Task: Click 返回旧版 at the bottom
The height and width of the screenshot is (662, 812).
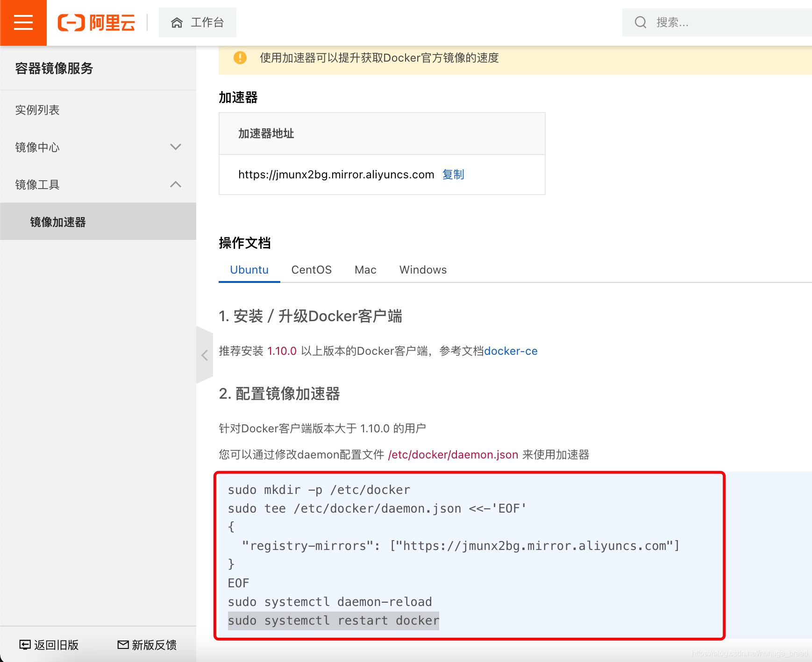Action: coord(49,645)
